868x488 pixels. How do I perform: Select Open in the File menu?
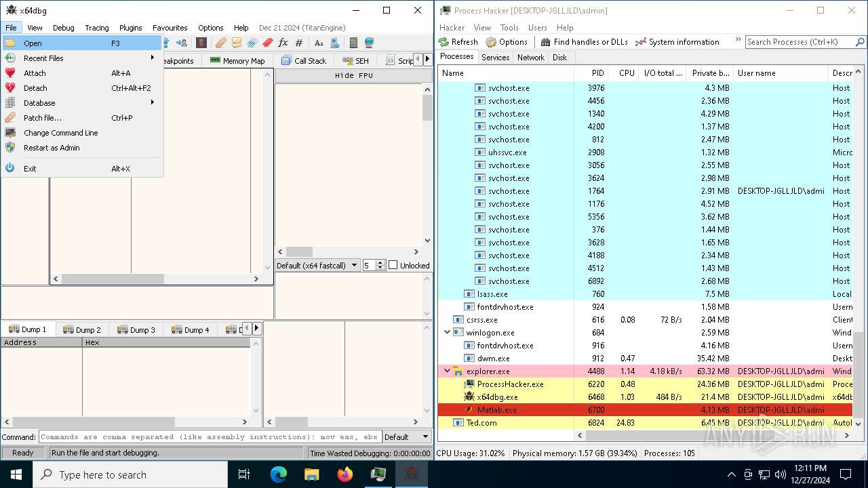(x=81, y=43)
